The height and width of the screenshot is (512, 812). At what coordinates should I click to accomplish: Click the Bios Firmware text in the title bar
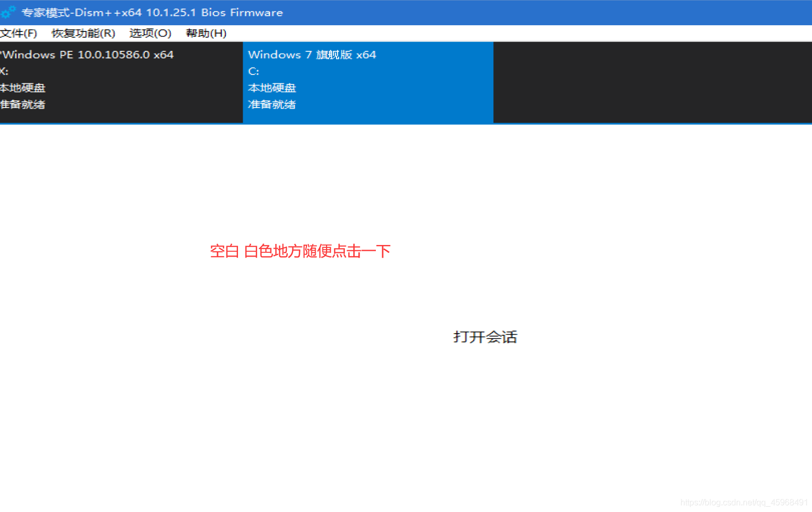pos(241,12)
